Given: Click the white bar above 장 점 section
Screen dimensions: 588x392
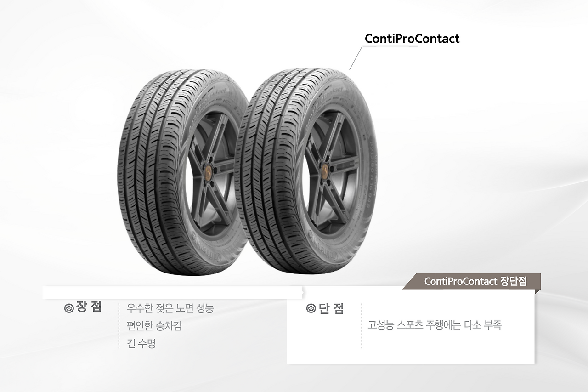Looking at the screenshot, I should (x=172, y=292).
